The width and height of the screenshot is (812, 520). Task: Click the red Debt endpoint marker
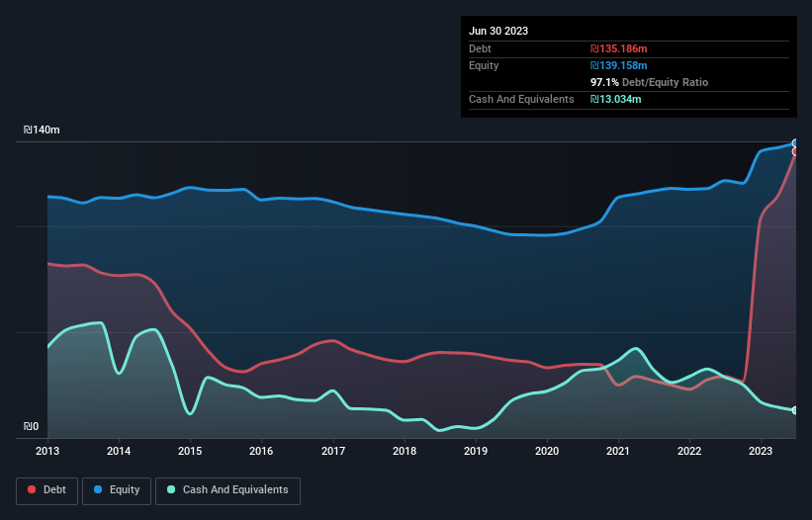click(x=795, y=152)
